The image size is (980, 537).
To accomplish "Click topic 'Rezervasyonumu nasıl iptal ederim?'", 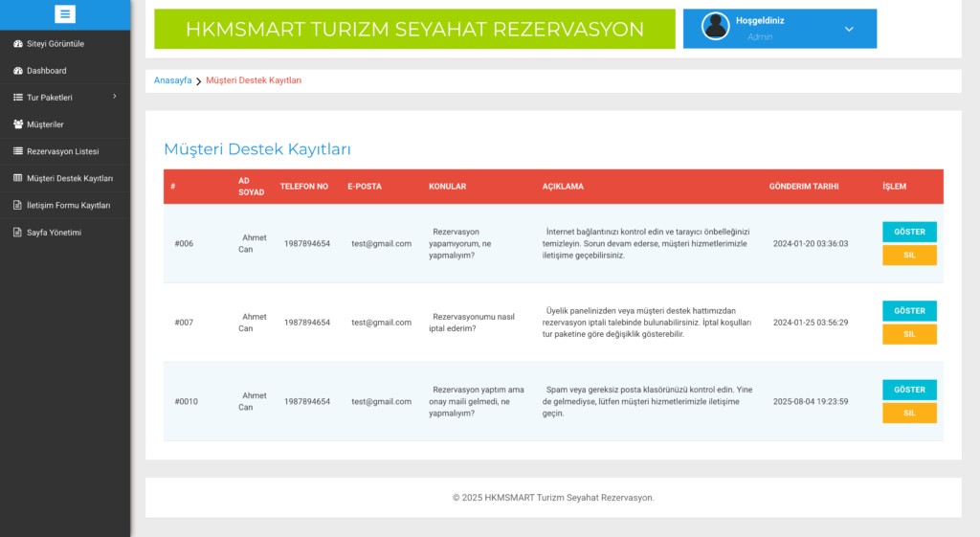I will tap(472, 323).
